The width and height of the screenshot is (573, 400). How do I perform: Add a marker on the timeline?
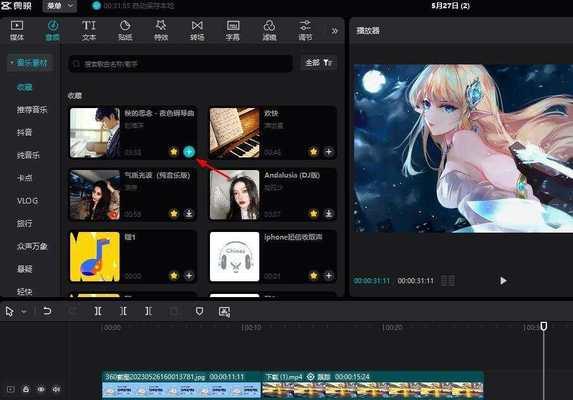pos(199,311)
